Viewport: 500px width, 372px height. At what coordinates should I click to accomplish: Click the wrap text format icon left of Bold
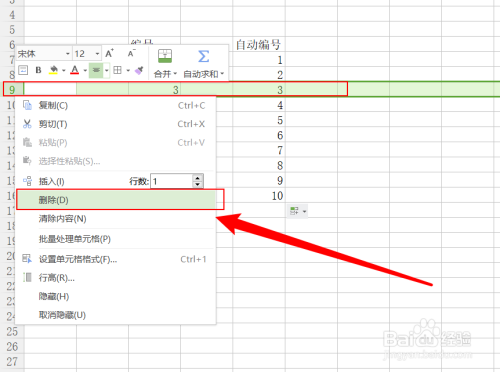23,70
